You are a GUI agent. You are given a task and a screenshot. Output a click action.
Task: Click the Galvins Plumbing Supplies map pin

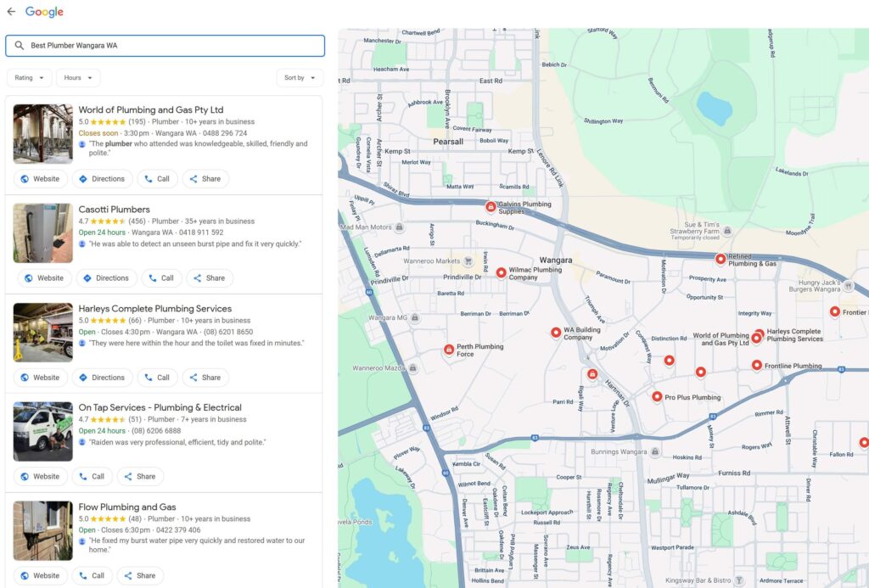491,207
